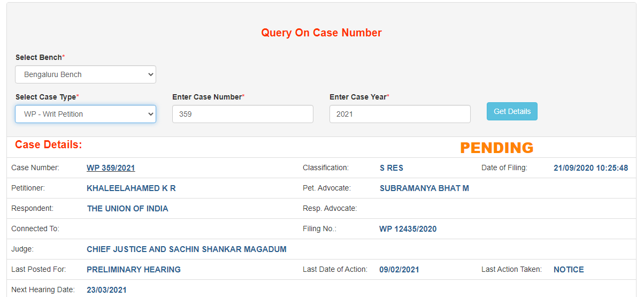Click the Enter Case Number field
This screenshot has width=644, height=297.
point(242,114)
